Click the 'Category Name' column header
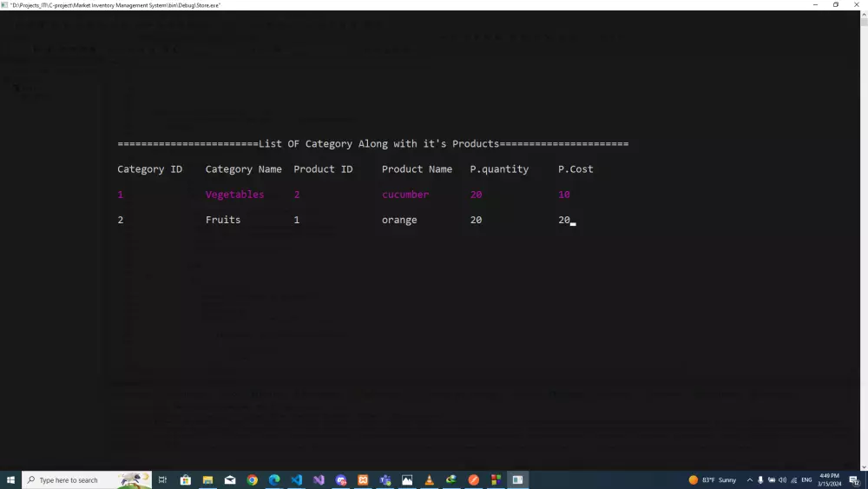 244,169
